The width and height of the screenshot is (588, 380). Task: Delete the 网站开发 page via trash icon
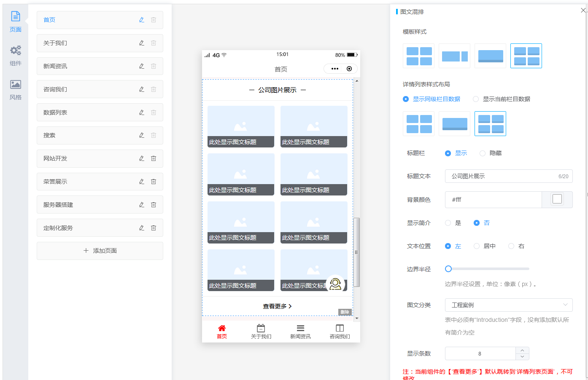(x=154, y=158)
